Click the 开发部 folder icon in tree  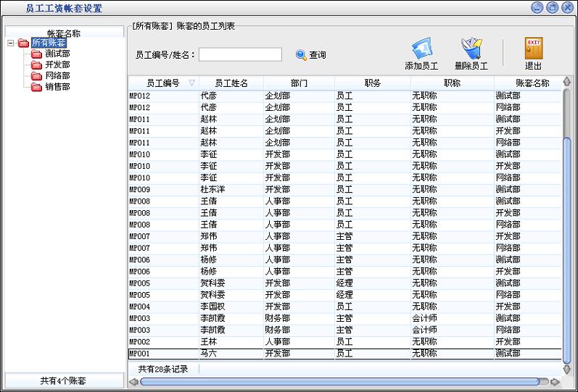(x=36, y=64)
